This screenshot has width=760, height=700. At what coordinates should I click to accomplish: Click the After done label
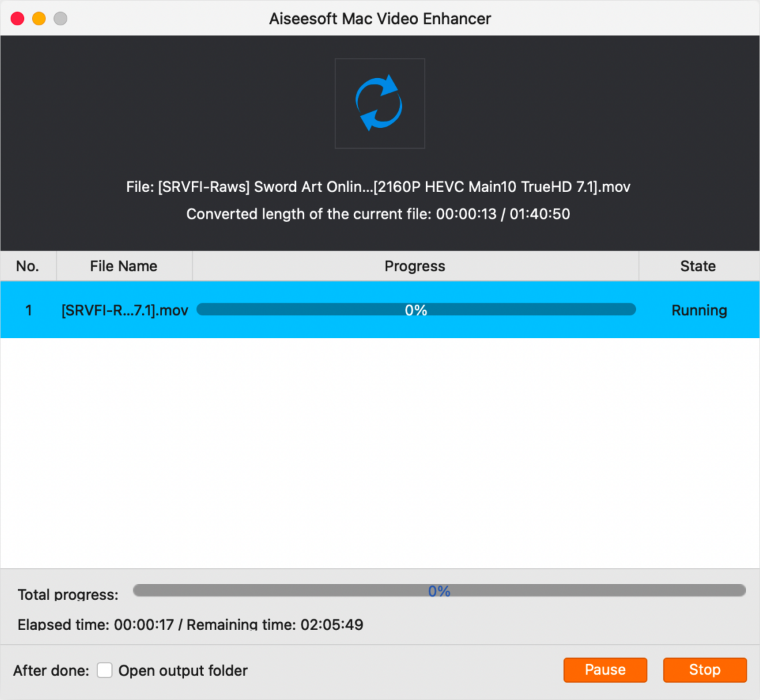click(51, 671)
